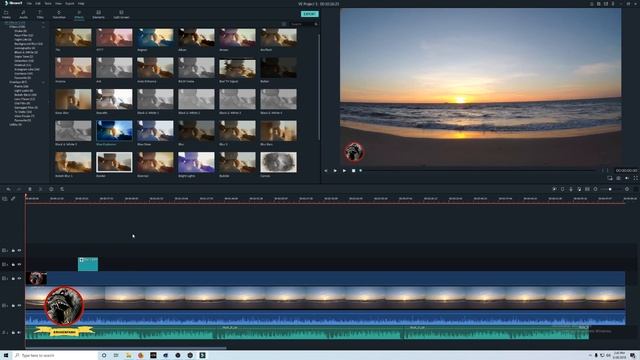640x360 pixels.
Task: Collapse the Filters category
Action: coord(43,27)
